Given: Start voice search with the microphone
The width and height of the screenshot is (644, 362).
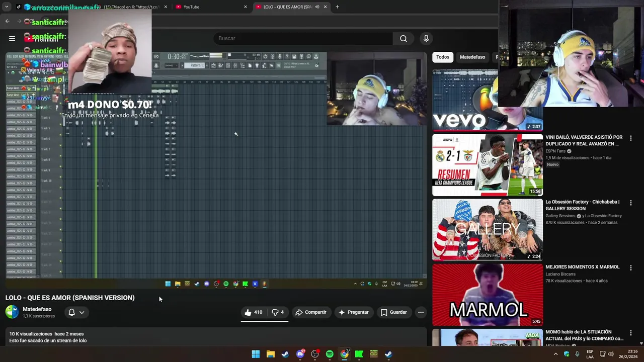Looking at the screenshot, I should 426,38.
